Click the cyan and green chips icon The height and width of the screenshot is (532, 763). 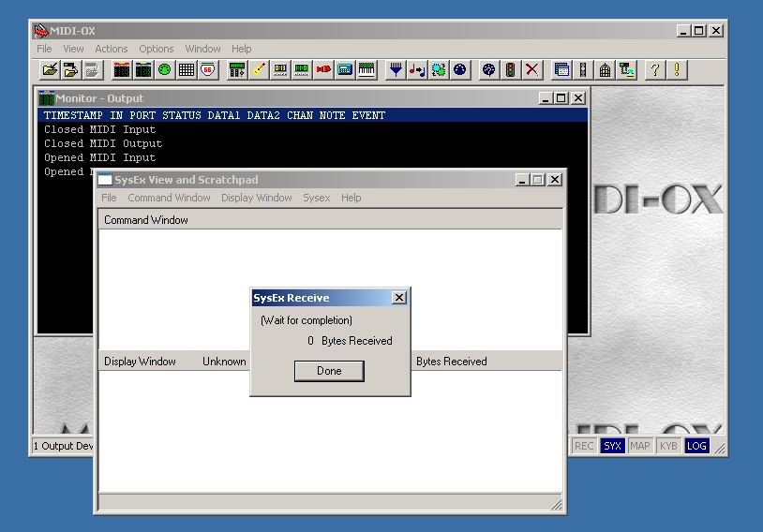click(x=439, y=70)
